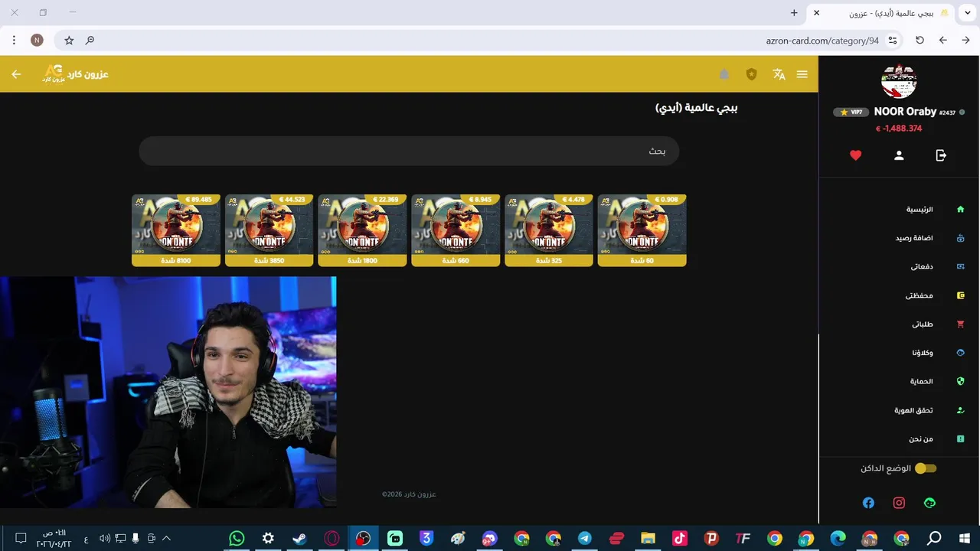This screenshot has height=551, width=980.
Task: Select the 3850 شدة card priced € 44.523
Action: [x=269, y=230]
